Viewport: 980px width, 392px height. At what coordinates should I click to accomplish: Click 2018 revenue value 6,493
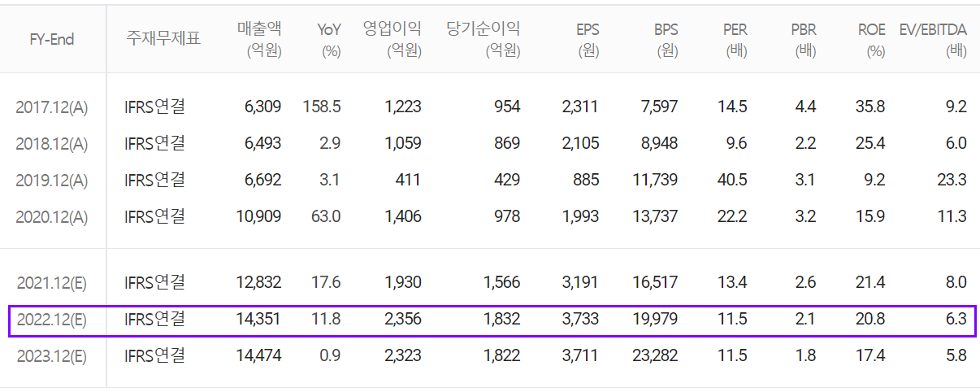click(262, 143)
